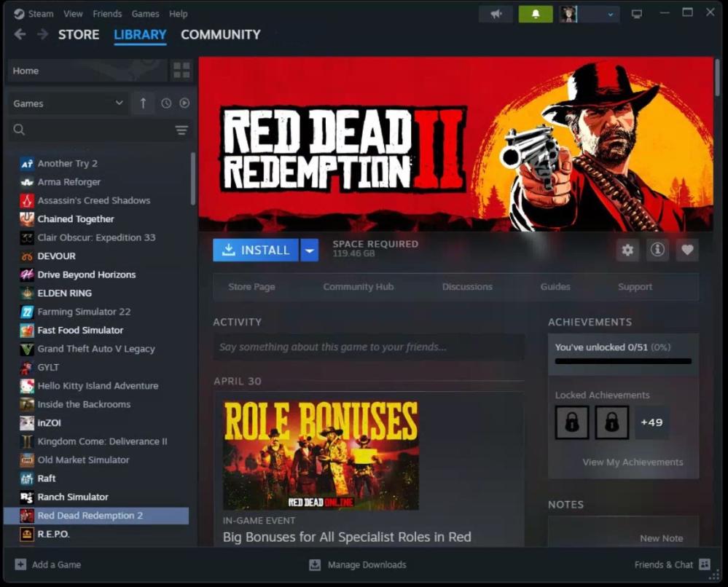Toggle the recent activity clock filter
The image size is (728, 587).
(166, 103)
